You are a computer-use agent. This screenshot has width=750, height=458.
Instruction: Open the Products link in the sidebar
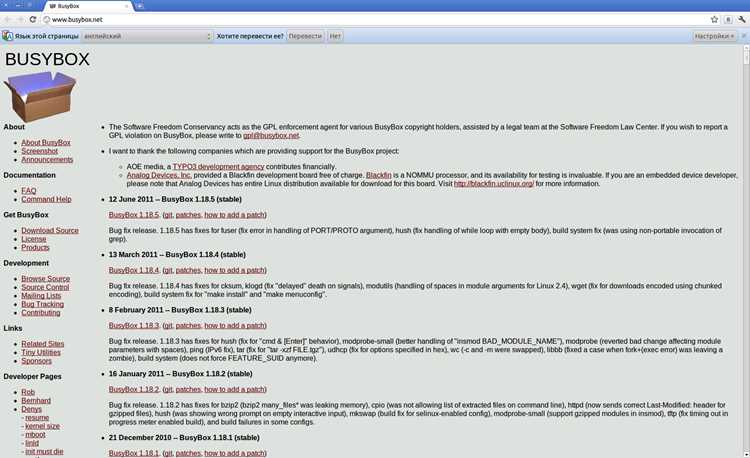[35, 248]
